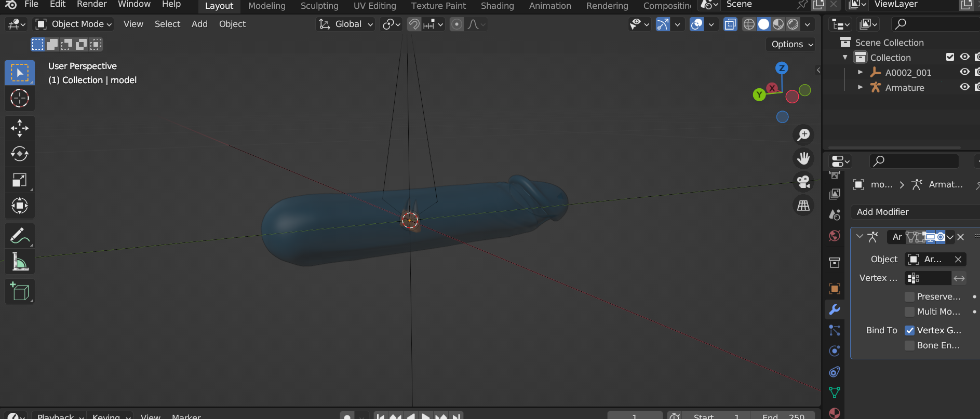Image resolution: width=980 pixels, height=419 pixels.
Task: Select the Annotate pencil tool
Action: [x=20, y=236]
